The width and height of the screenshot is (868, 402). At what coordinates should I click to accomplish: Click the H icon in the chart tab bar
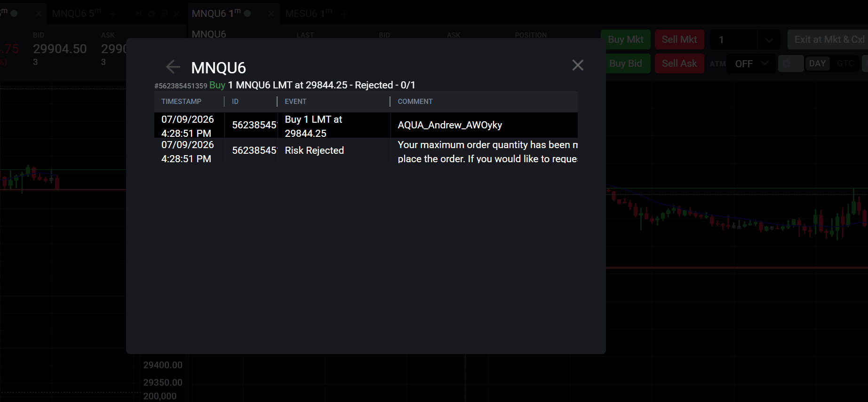coord(138,14)
